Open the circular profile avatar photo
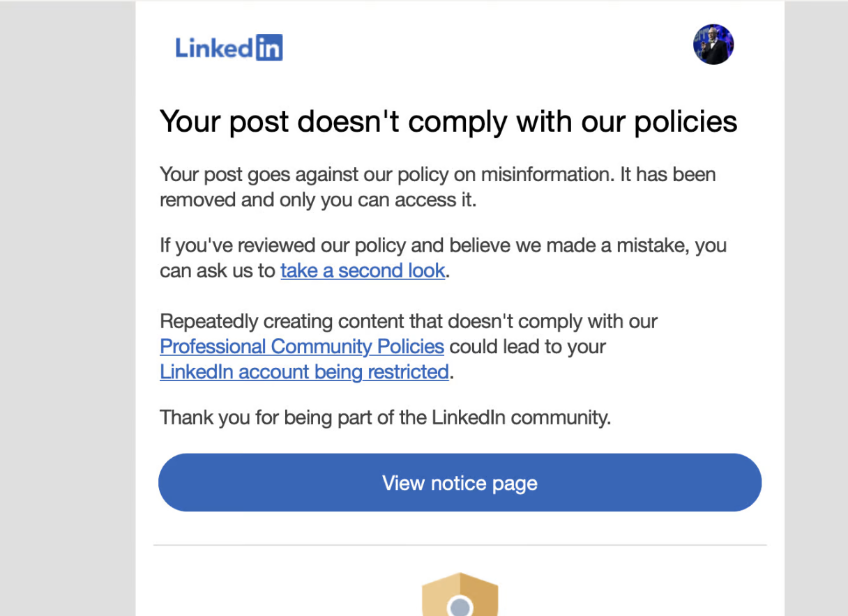This screenshot has width=848, height=616. click(713, 45)
